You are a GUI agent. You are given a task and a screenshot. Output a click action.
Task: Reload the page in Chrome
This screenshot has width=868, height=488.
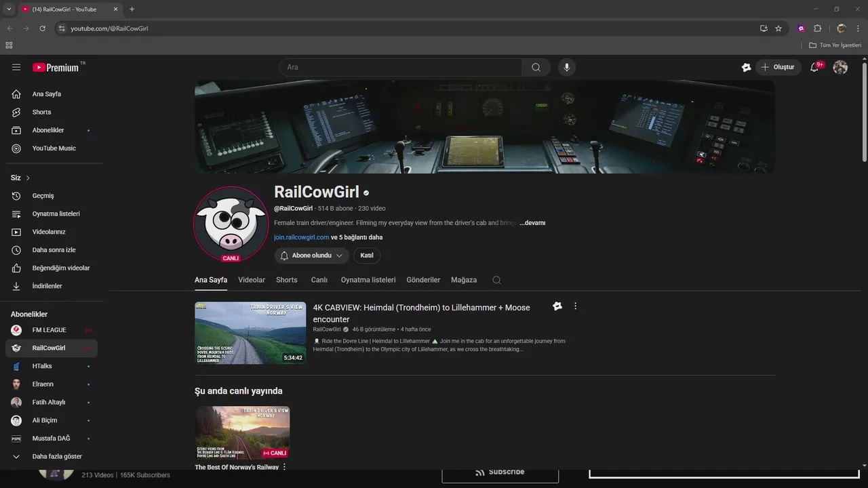tap(42, 28)
